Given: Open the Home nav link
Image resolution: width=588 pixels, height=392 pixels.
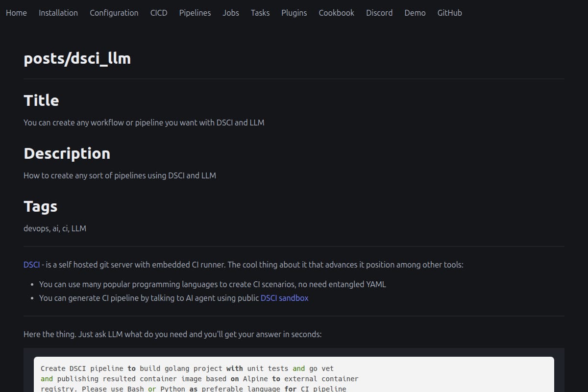Looking at the screenshot, I should [16, 13].
